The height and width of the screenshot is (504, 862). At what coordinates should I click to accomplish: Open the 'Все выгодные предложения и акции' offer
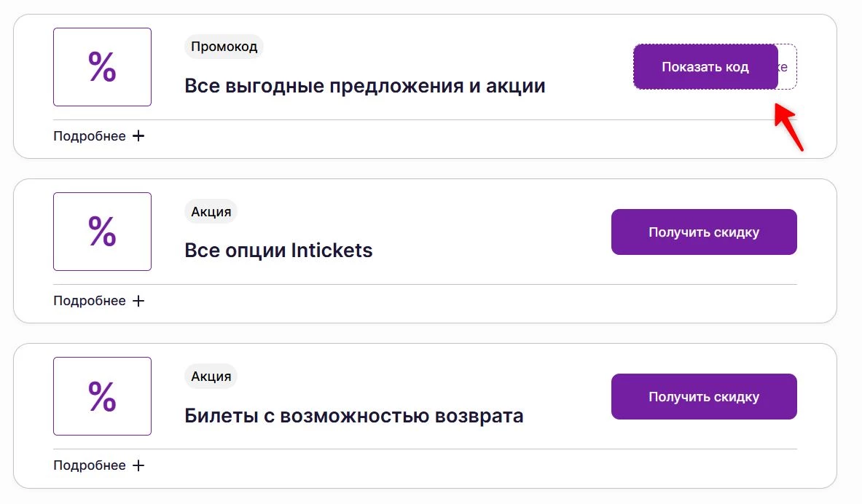point(364,85)
